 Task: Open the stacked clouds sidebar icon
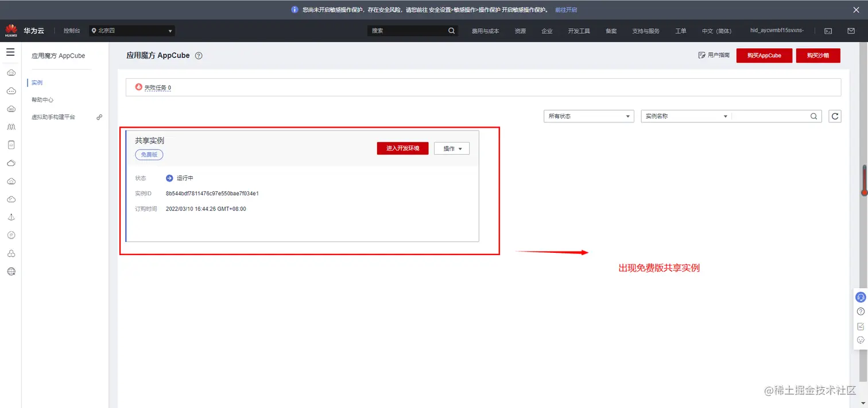click(11, 163)
